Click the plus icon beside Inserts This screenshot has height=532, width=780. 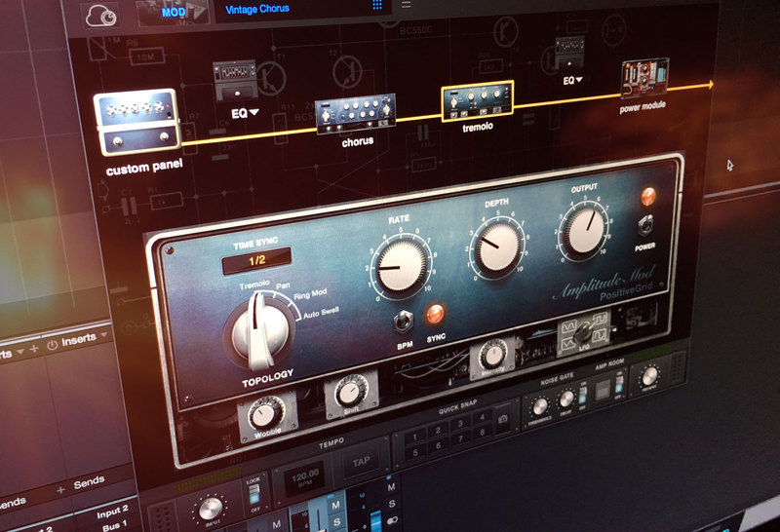(x=34, y=349)
